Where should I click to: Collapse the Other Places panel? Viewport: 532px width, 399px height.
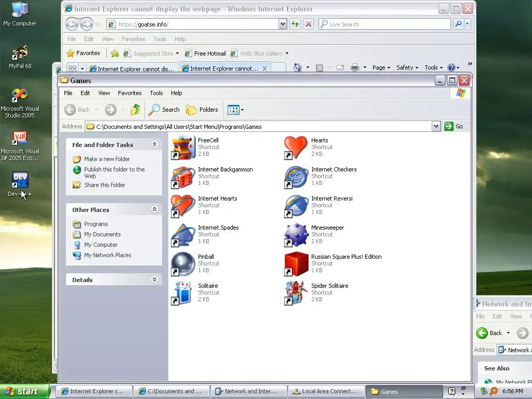(x=154, y=209)
